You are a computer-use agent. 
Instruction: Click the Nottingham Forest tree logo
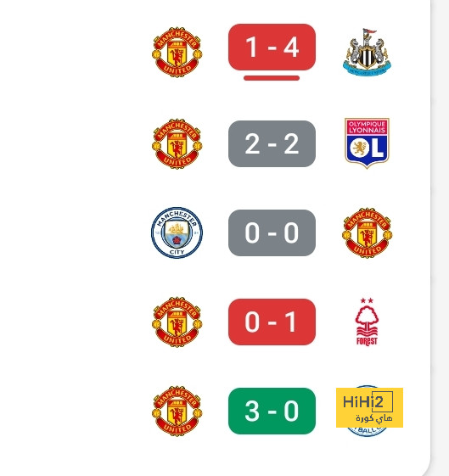367,322
